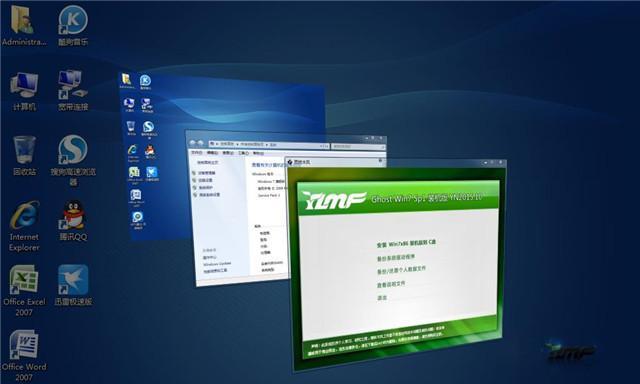Open the Office Word 2007 shortcut
The height and width of the screenshot is (384, 640).
pos(24,355)
